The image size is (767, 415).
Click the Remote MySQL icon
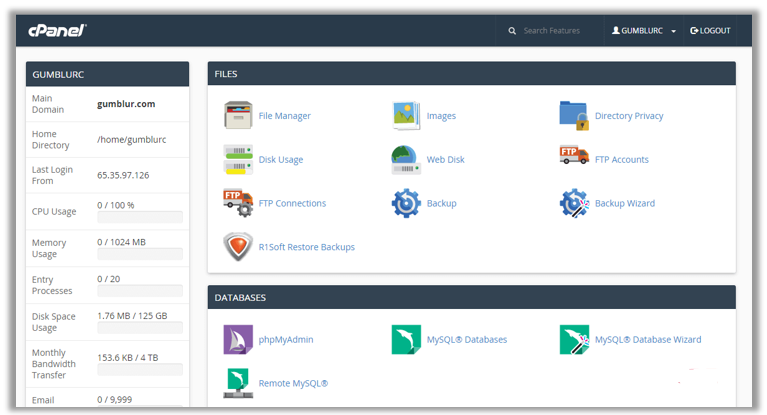pos(238,383)
